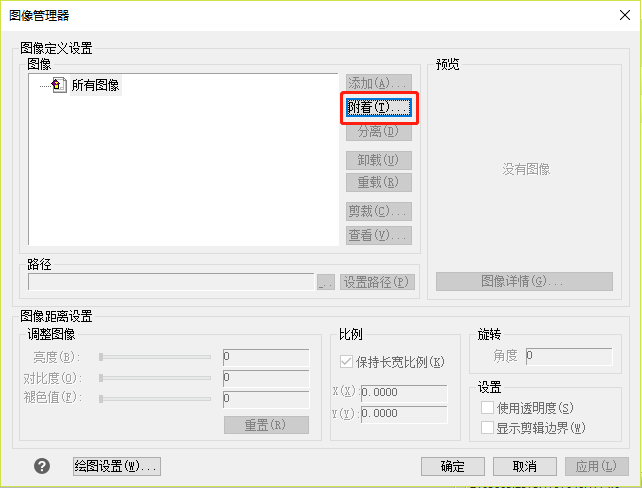Click the 所有图像 tree node icon
Screen dimensions: 642x488
(x=59, y=85)
